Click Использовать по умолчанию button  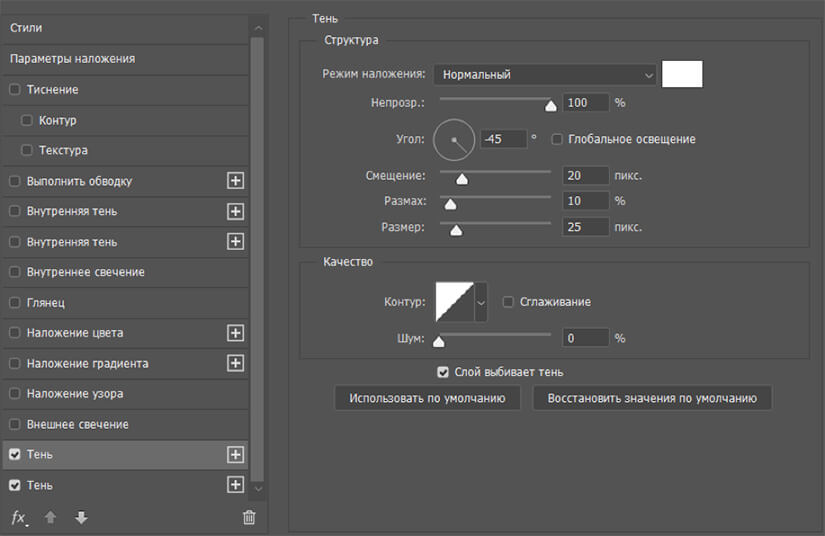[x=428, y=398]
